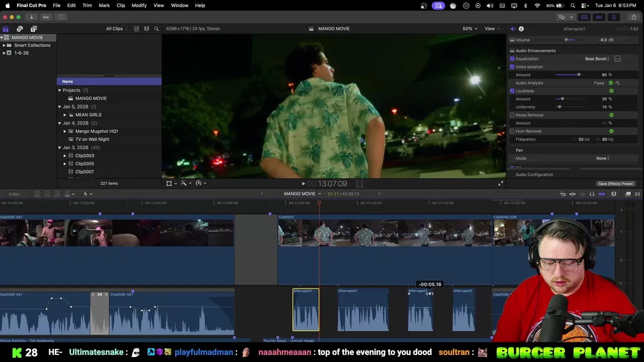Open the import media arrow button
The image size is (644, 362).
tap(31, 17)
